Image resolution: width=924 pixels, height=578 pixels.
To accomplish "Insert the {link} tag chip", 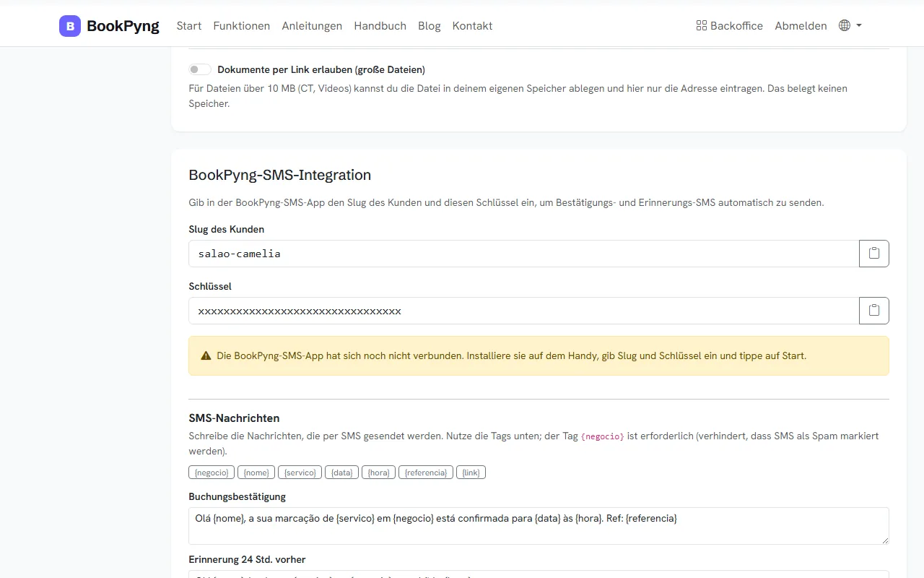I will click(471, 473).
